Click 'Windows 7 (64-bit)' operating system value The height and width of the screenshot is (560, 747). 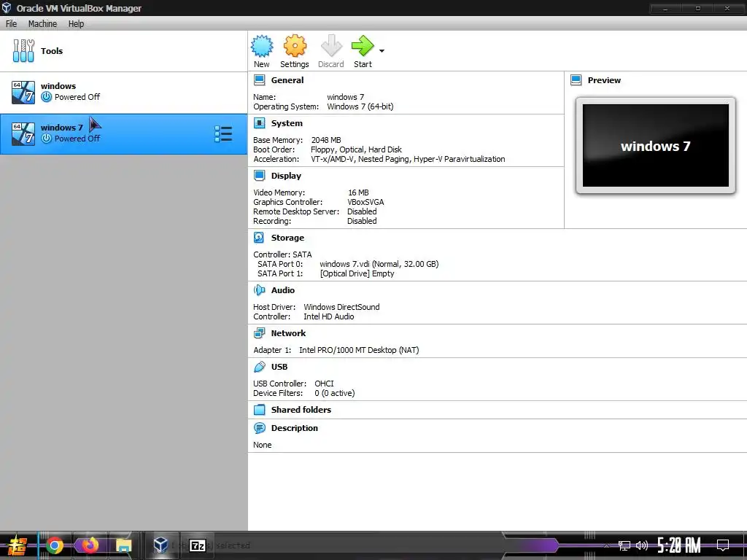click(360, 106)
